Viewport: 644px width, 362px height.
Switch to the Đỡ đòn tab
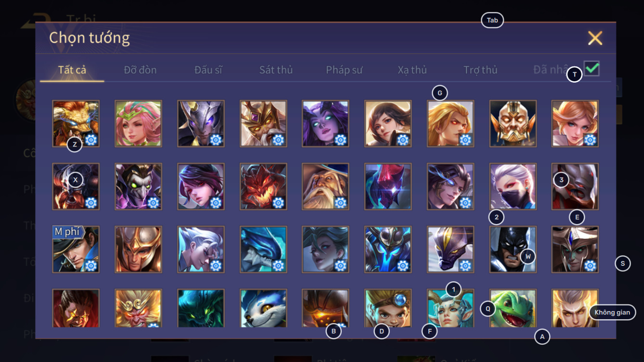140,70
